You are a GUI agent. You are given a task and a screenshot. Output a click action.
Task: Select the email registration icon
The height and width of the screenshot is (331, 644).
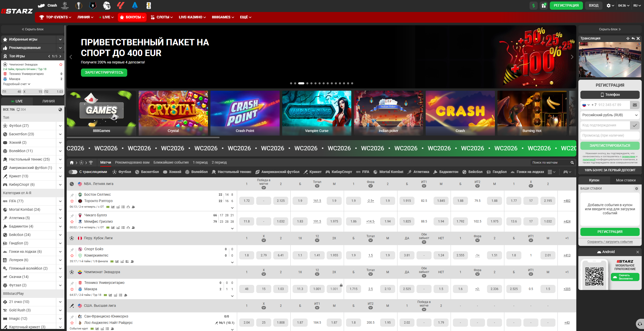(635, 105)
